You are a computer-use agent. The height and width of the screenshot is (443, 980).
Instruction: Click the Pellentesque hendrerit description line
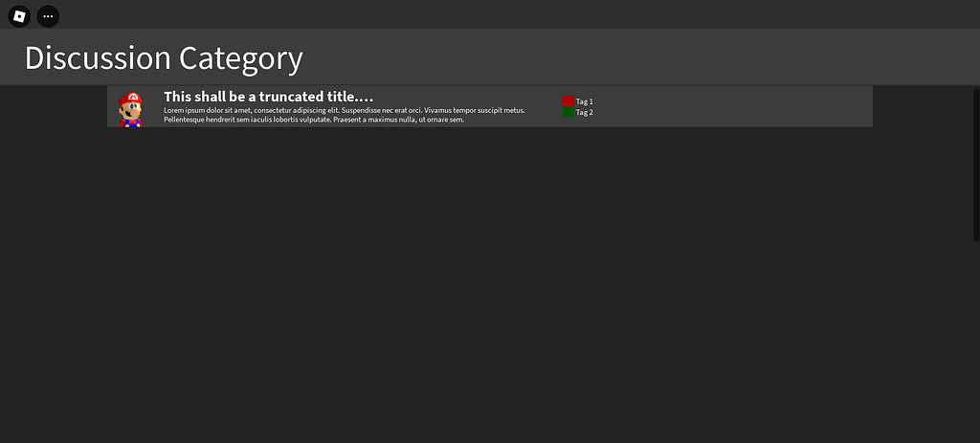click(314, 120)
